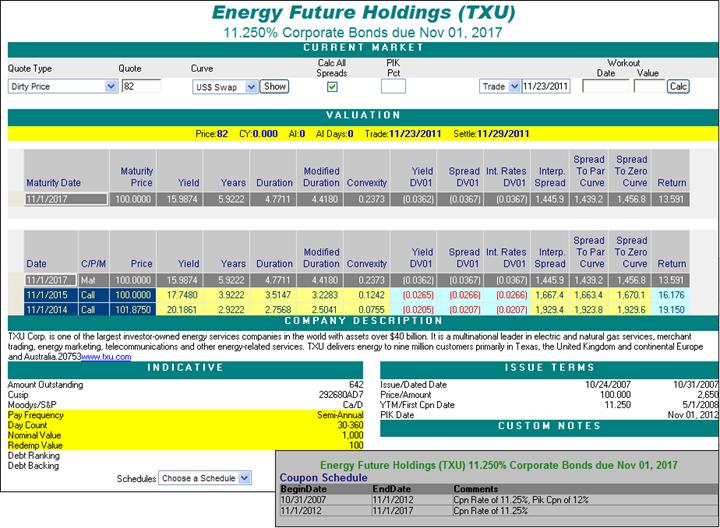Click the yield value 20.1861
The width and height of the screenshot is (720, 528).
click(182, 309)
